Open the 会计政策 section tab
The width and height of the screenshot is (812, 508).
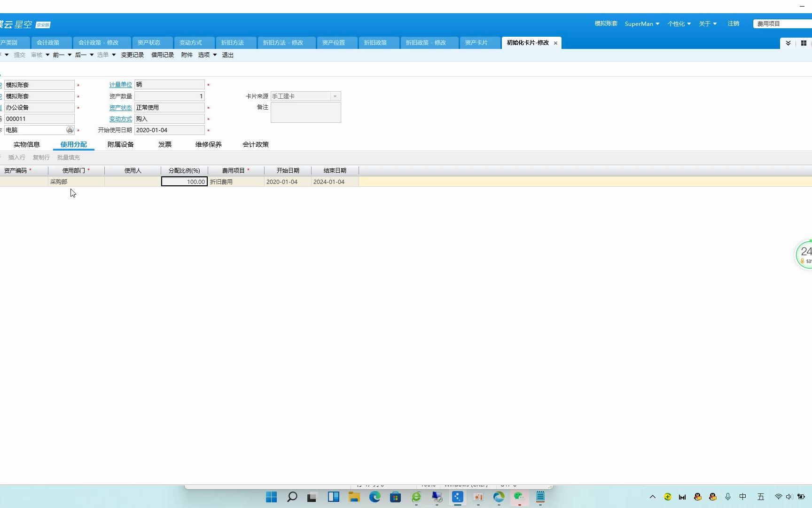[256, 144]
